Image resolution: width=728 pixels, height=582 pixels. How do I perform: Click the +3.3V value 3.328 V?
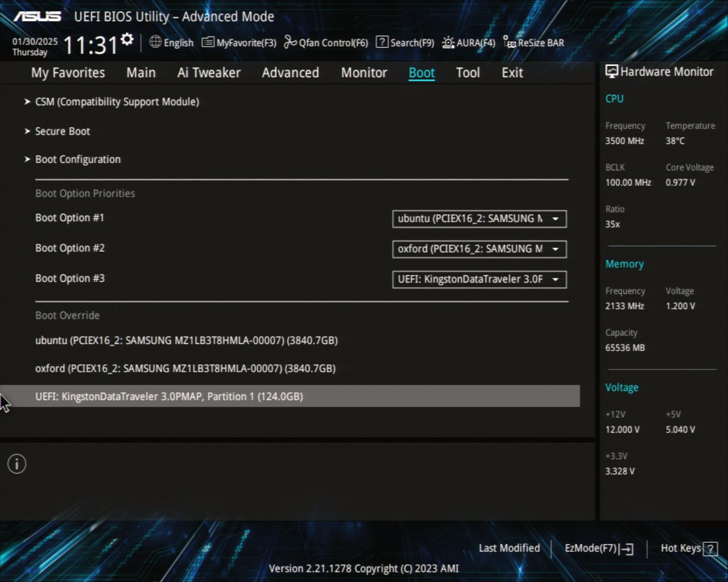tap(620, 471)
